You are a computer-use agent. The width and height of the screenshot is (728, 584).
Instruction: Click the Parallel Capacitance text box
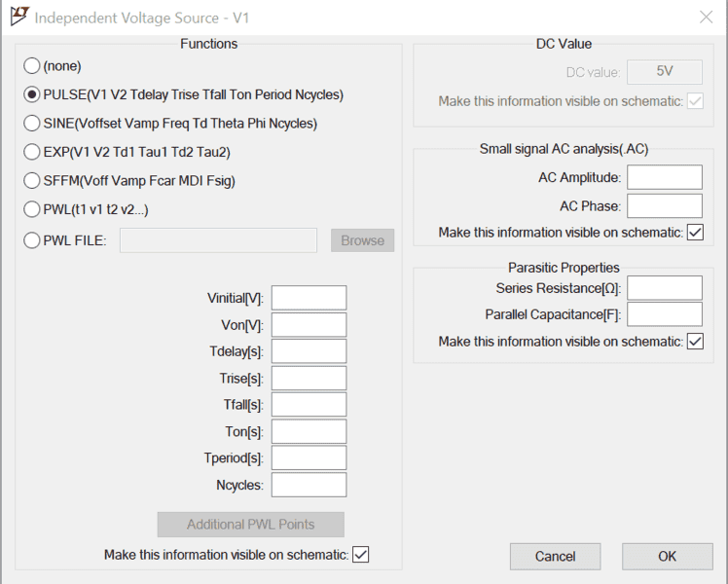pyautogui.click(x=665, y=314)
